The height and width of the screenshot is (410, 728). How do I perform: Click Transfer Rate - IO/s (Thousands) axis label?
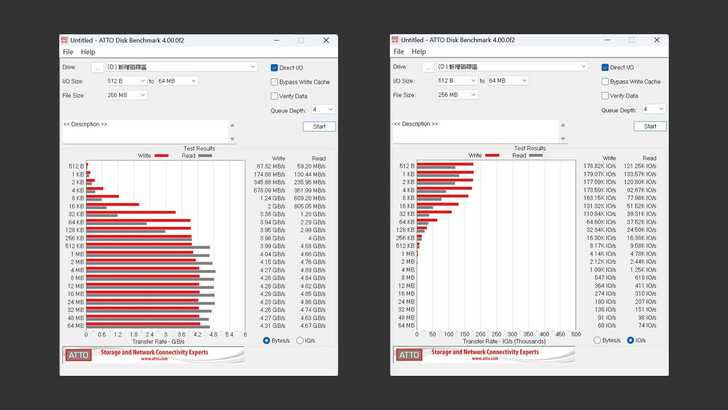504,341
